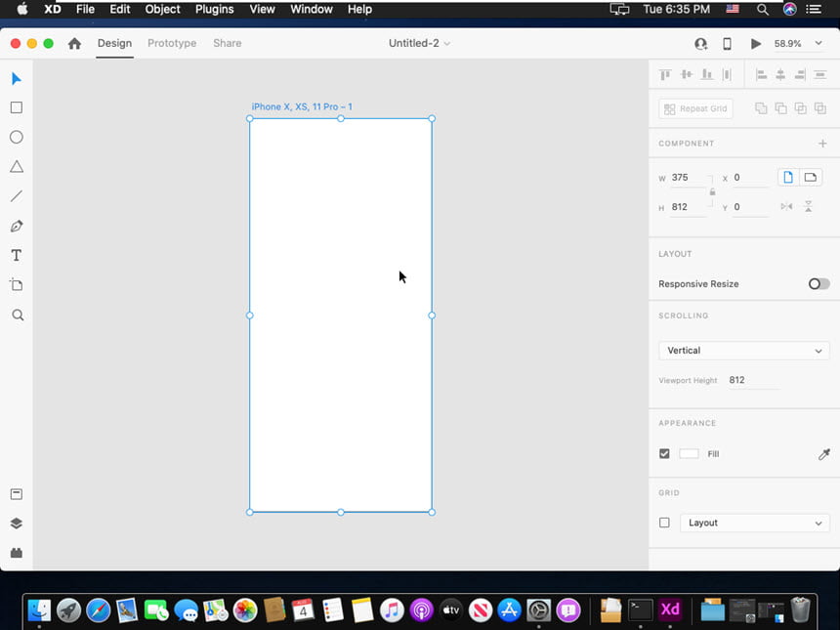Switch to the Prototype tab
The height and width of the screenshot is (630, 840).
pyautogui.click(x=172, y=43)
